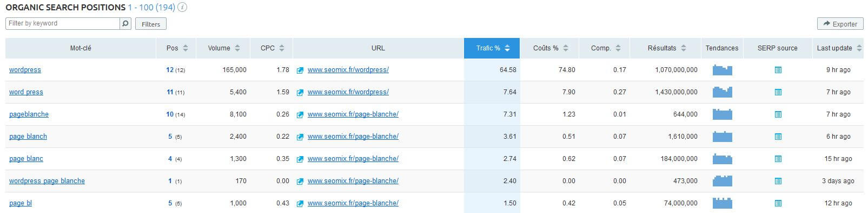Open SERP source snapshot for wordpress row
The width and height of the screenshot is (868, 213).
778,70
